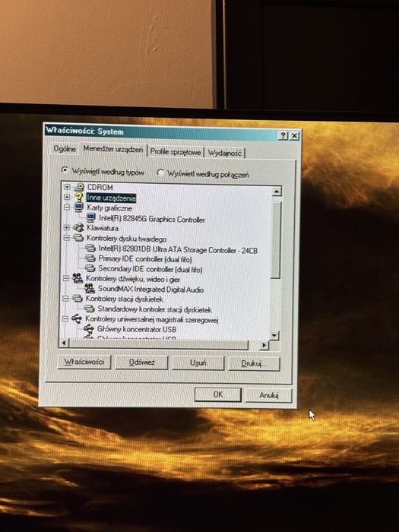
Task: Select the fully visible Główny koncentrator USB text
Action: (136, 329)
